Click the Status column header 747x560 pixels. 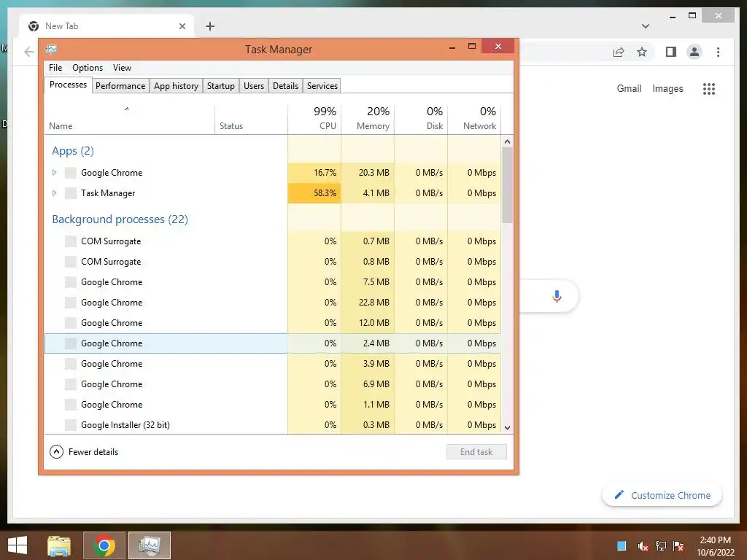point(251,120)
